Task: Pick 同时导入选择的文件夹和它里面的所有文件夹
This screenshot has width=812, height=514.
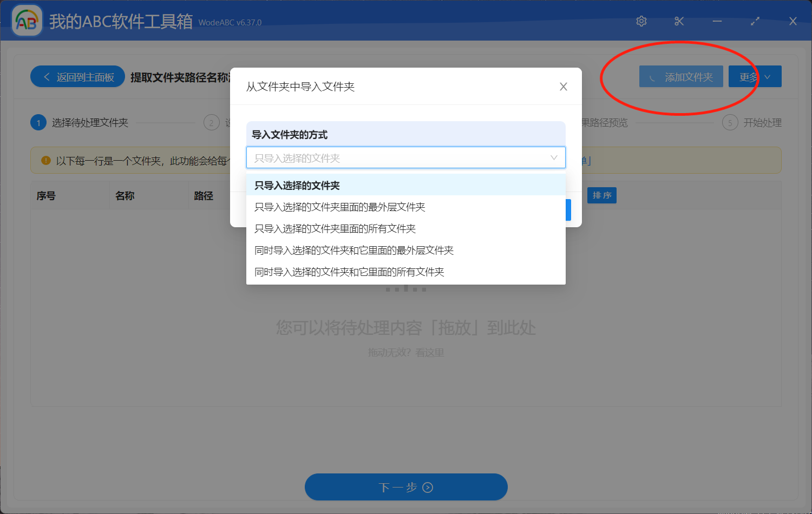Action: pos(406,272)
